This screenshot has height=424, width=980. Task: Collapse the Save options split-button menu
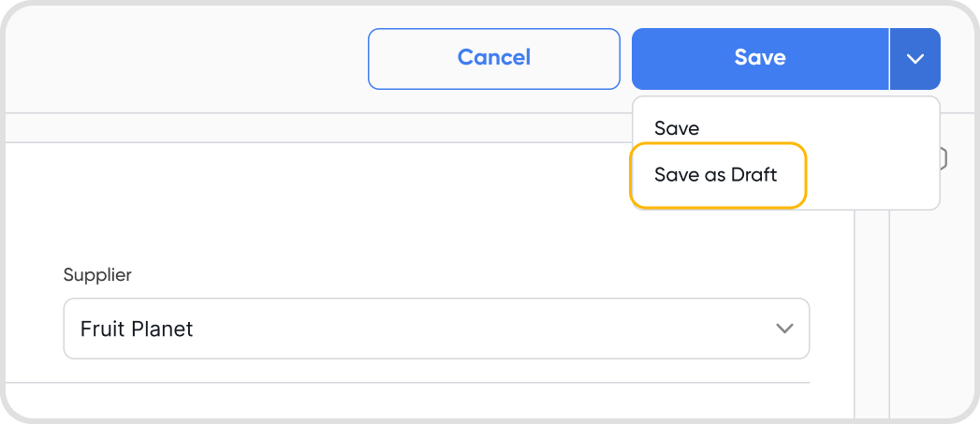click(x=914, y=58)
